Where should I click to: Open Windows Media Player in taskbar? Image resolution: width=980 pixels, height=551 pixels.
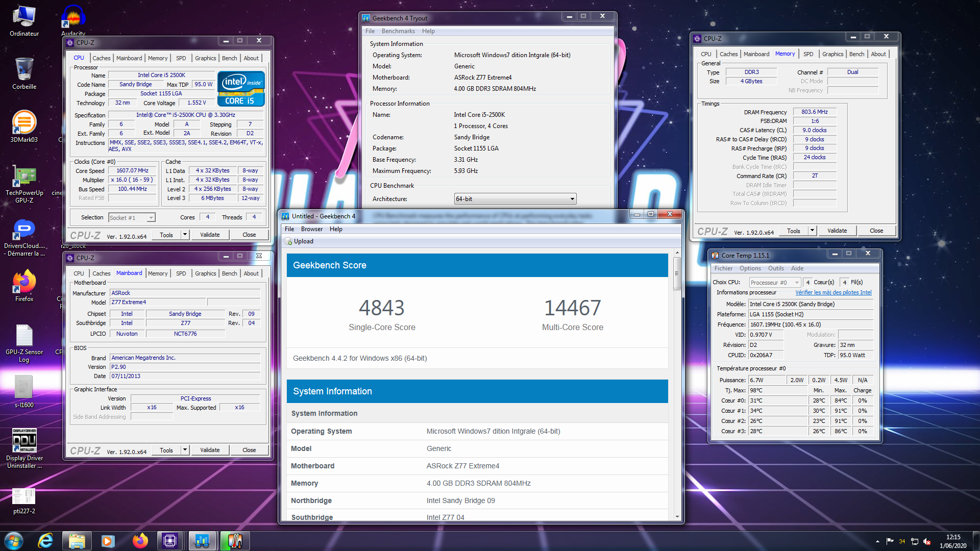(x=108, y=541)
